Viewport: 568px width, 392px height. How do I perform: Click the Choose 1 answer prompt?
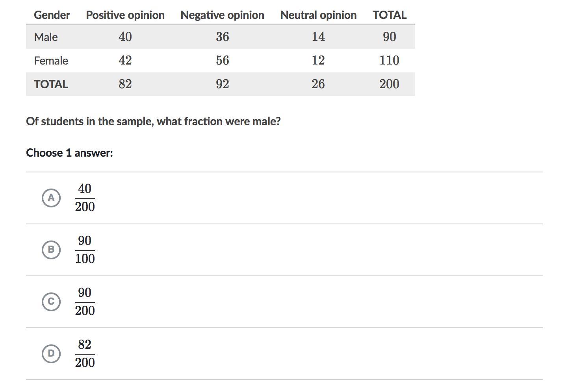69,153
